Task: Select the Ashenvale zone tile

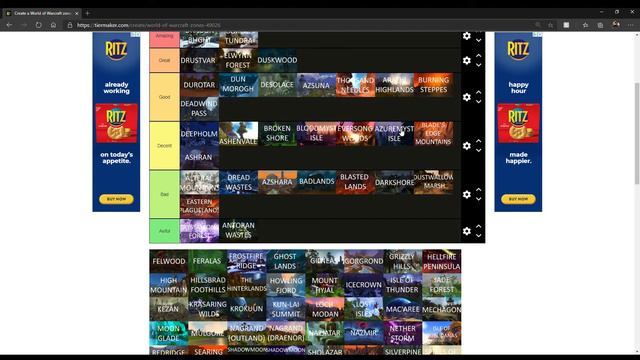Action: 238,133
